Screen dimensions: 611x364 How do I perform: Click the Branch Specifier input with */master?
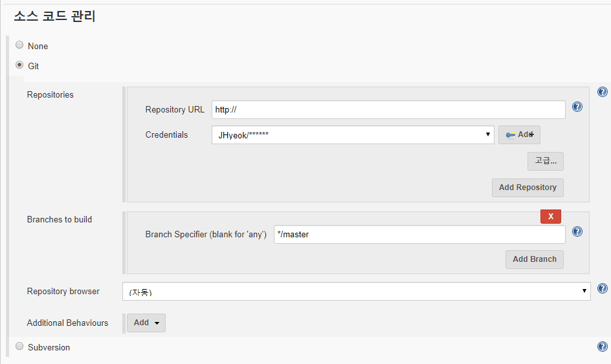point(419,235)
